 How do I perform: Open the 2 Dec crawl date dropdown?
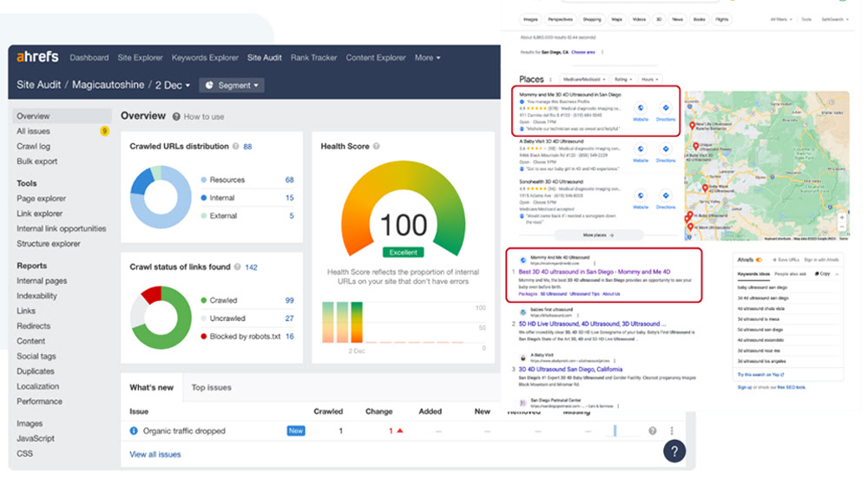[x=172, y=85]
